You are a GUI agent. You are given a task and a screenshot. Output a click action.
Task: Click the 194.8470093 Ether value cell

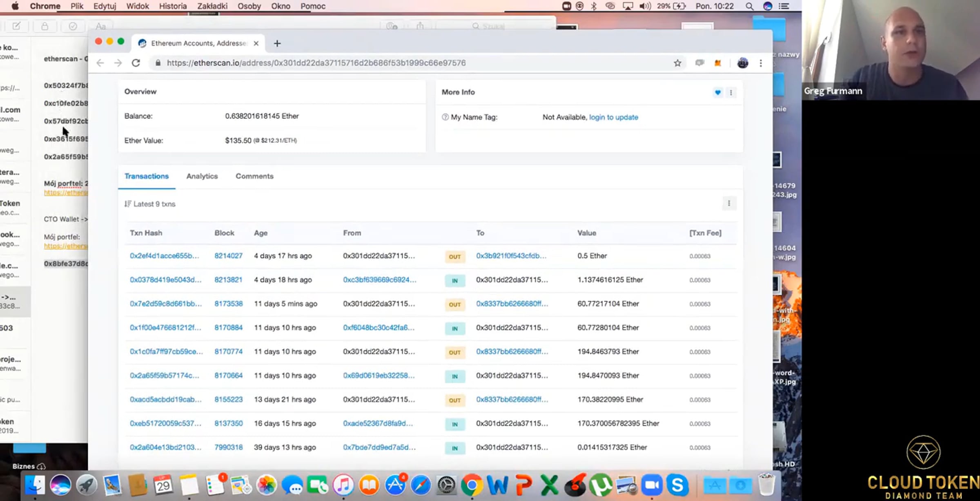608,376
